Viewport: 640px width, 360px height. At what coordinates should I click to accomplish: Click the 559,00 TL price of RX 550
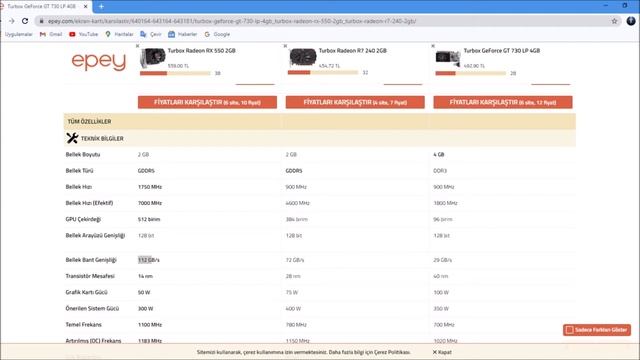(x=178, y=66)
